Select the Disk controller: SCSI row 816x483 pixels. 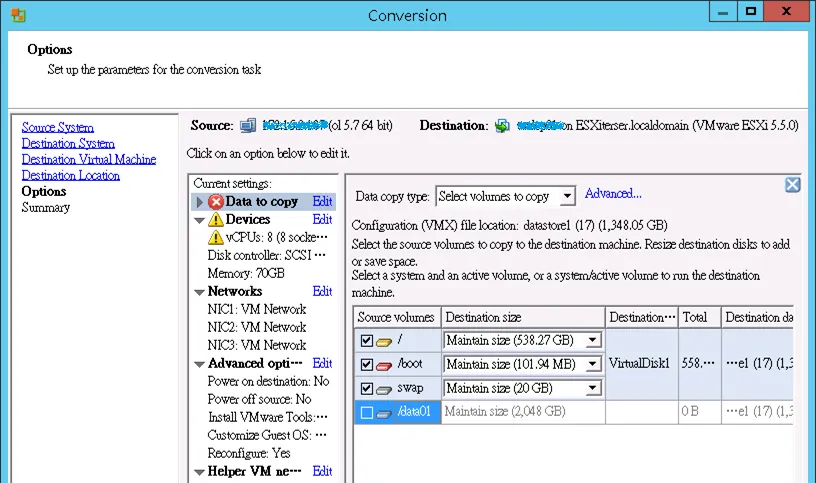click(266, 256)
